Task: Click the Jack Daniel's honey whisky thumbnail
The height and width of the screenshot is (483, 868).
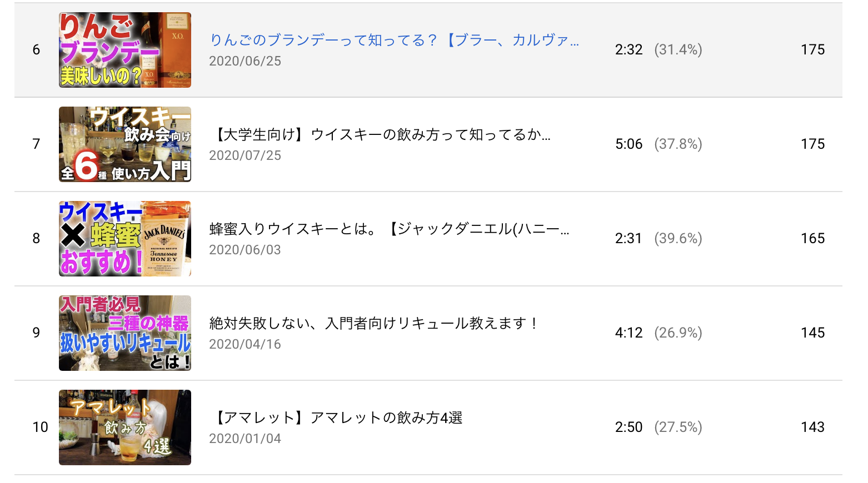Action: click(125, 239)
